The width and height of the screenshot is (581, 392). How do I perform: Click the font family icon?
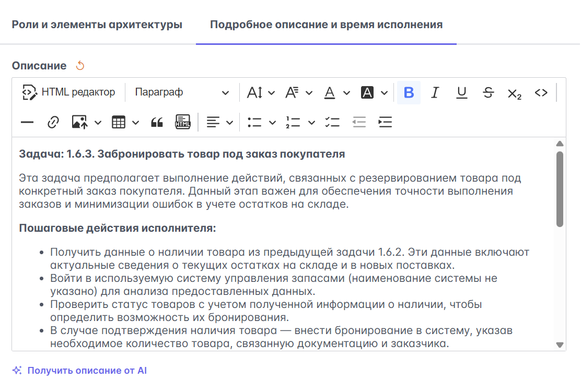[x=292, y=92]
